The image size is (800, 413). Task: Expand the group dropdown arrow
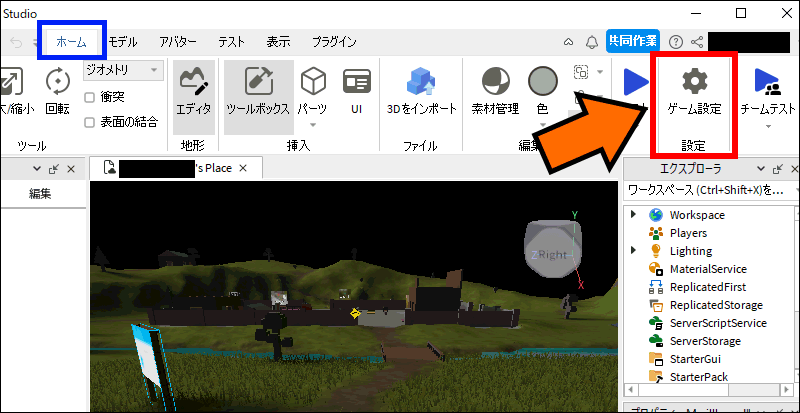tap(600, 72)
